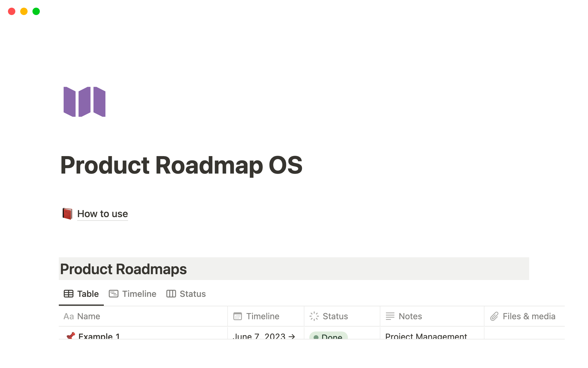Open the How to use page link

(x=102, y=214)
